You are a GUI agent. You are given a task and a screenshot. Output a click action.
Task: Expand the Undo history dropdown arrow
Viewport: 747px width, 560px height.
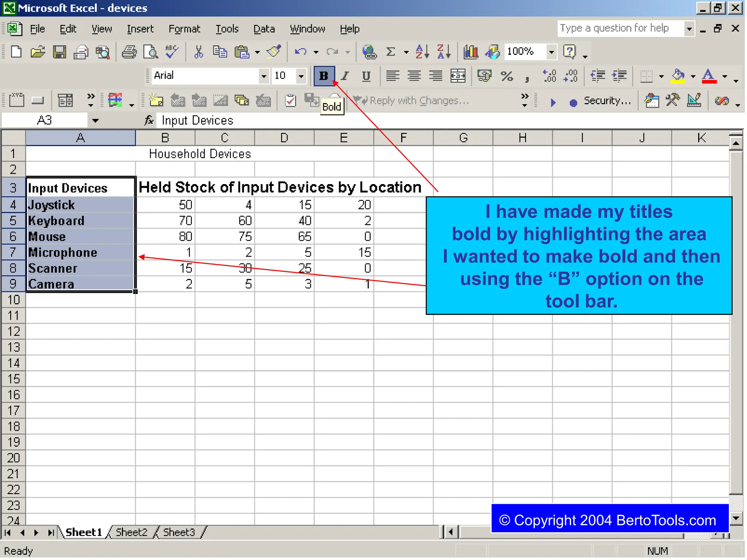(x=316, y=52)
